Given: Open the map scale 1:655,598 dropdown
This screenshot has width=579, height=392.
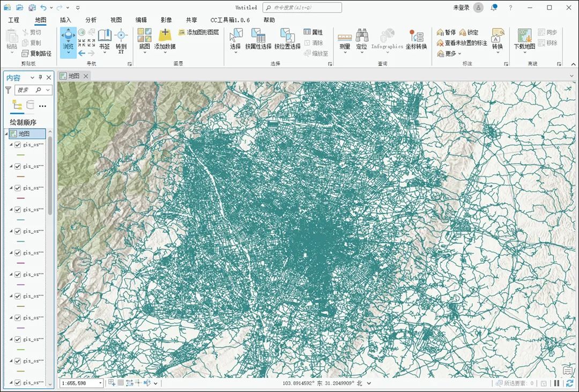Looking at the screenshot, I should tap(100, 383).
